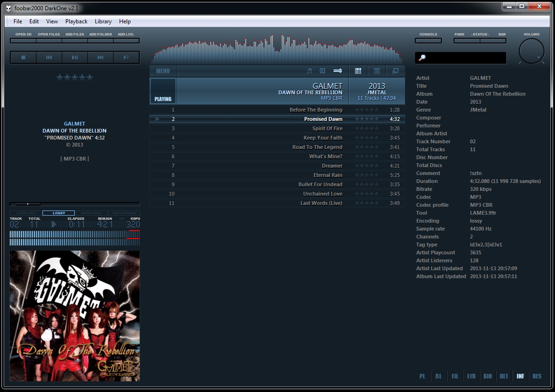
Task: Select track 5 Road To The Legend
Action: [277, 147]
